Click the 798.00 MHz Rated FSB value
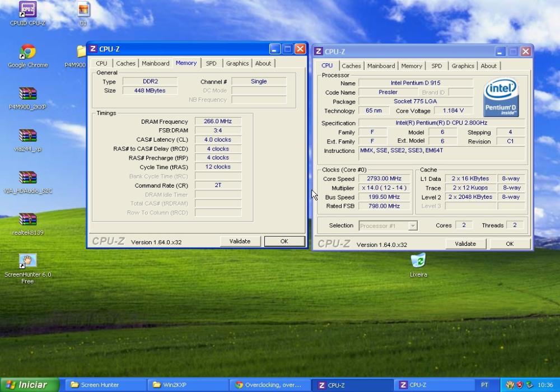The width and height of the screenshot is (560, 392). tap(384, 206)
